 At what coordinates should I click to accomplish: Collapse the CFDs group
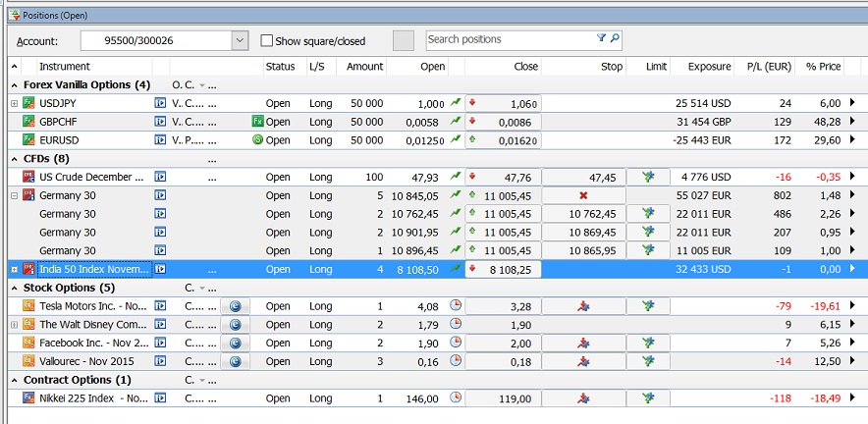coord(15,158)
